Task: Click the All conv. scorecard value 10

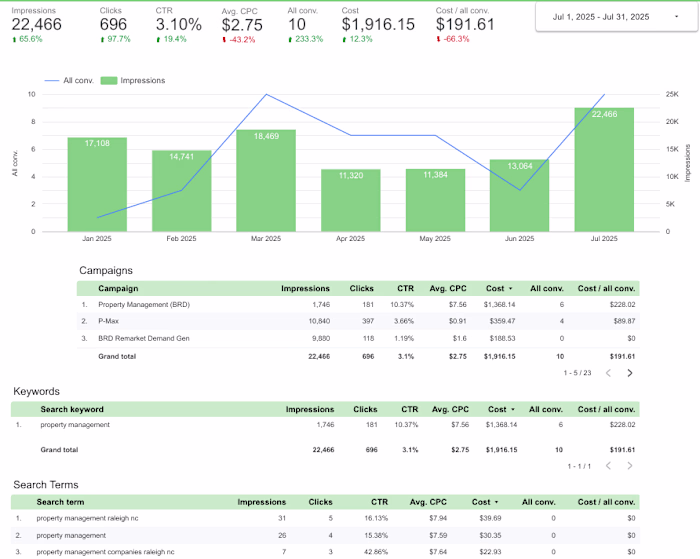Action: click(297, 25)
